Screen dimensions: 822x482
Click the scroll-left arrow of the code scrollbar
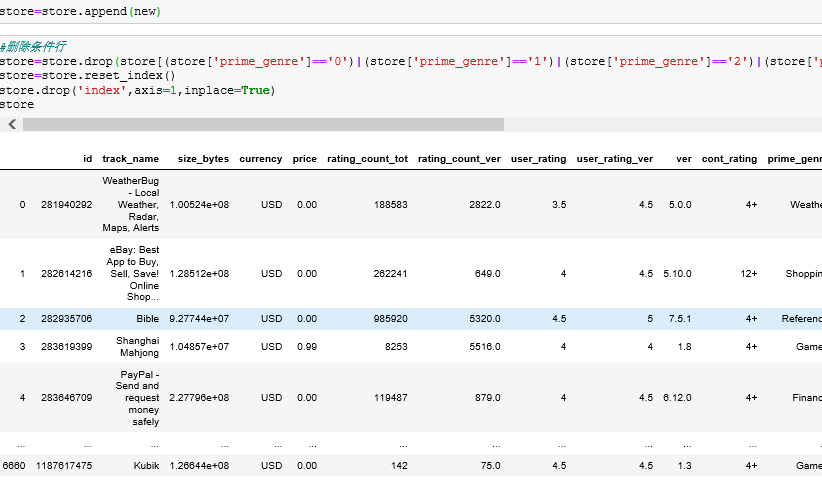(x=12, y=124)
